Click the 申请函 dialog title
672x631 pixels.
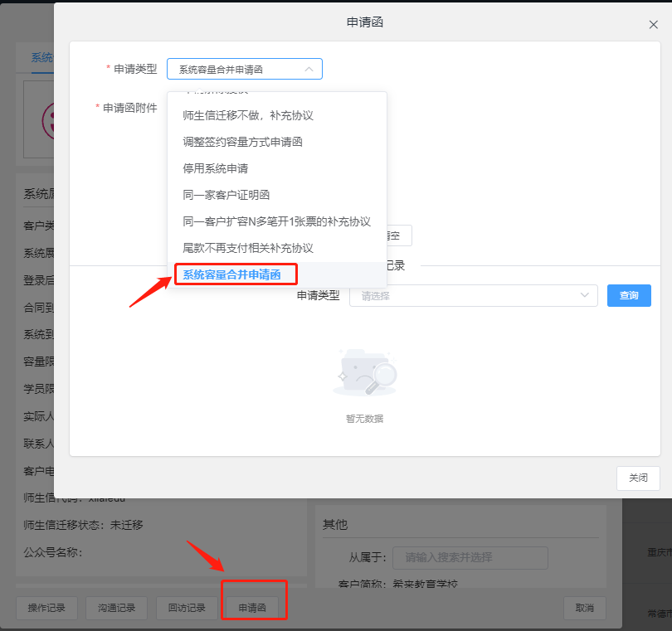[365, 22]
